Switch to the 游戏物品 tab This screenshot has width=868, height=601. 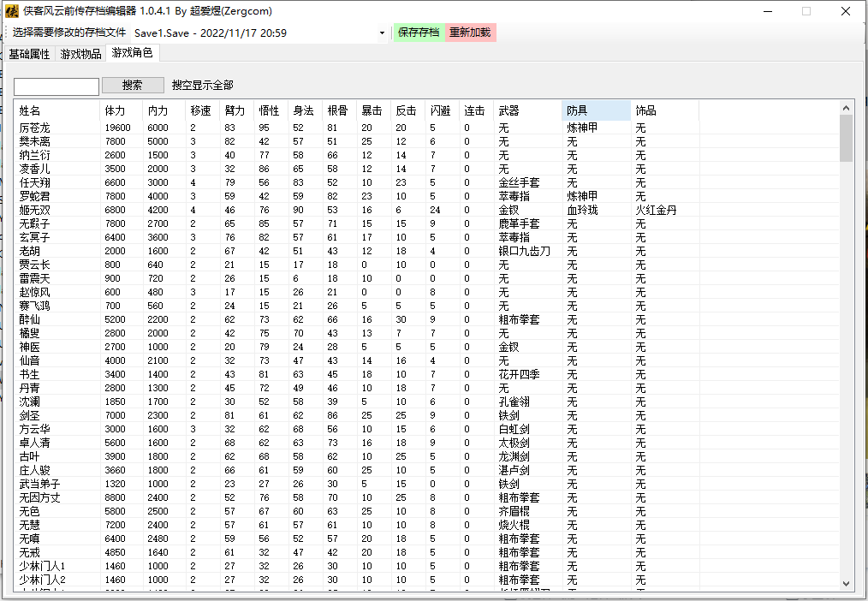tap(80, 54)
